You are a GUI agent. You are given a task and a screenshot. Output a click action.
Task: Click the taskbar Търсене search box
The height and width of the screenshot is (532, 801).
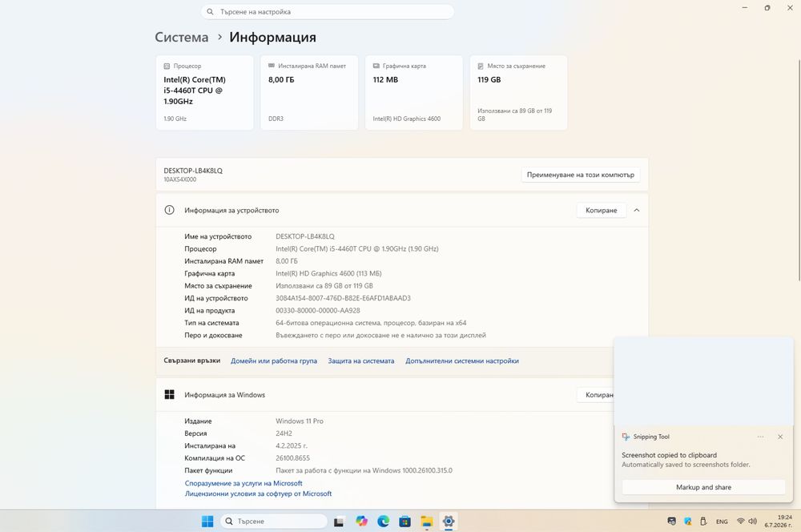pyautogui.click(x=274, y=522)
